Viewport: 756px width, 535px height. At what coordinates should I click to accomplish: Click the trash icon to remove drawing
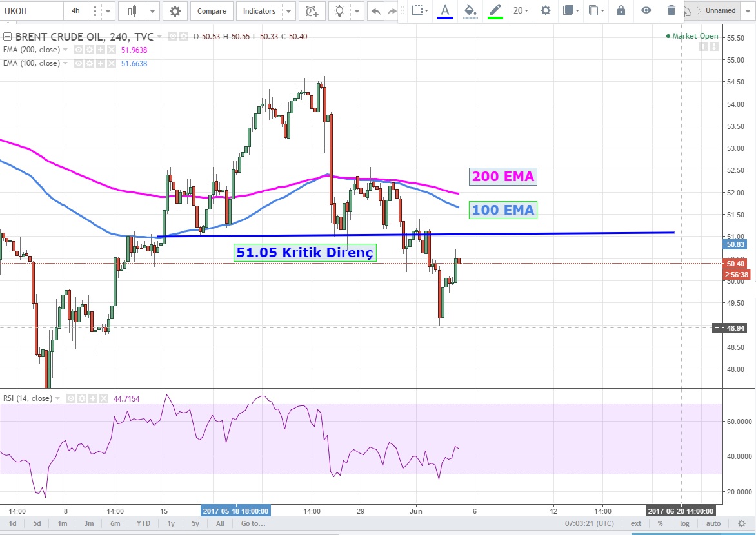click(671, 10)
